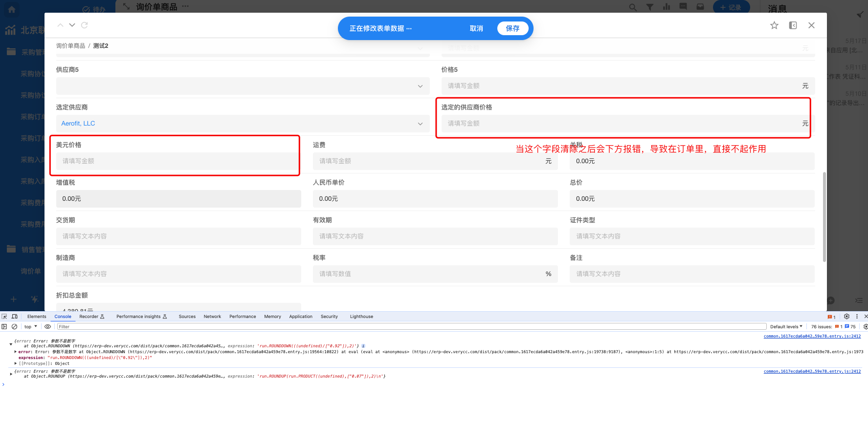
Task: Open DevTools settings gear
Action: 846,317
